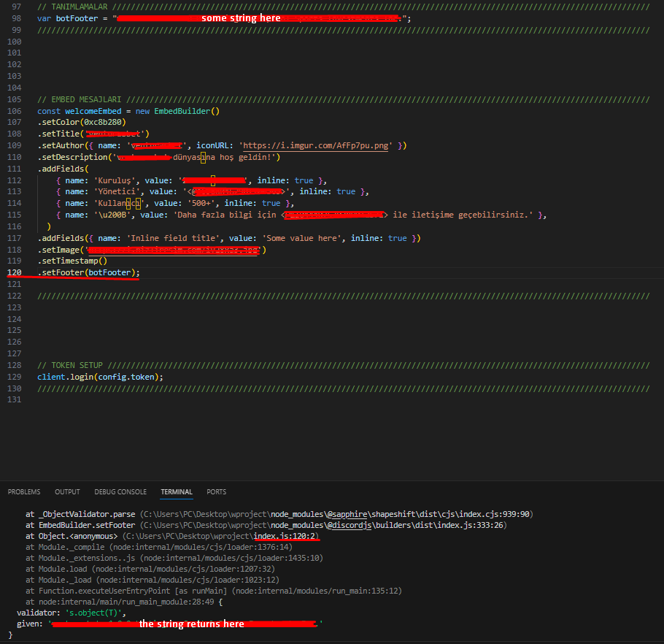Click the welcomeEmbed constant name

click(x=93, y=110)
